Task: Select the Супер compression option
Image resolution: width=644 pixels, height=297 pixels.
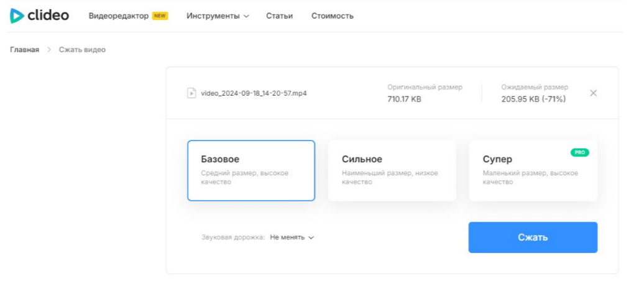Action: pos(533,170)
